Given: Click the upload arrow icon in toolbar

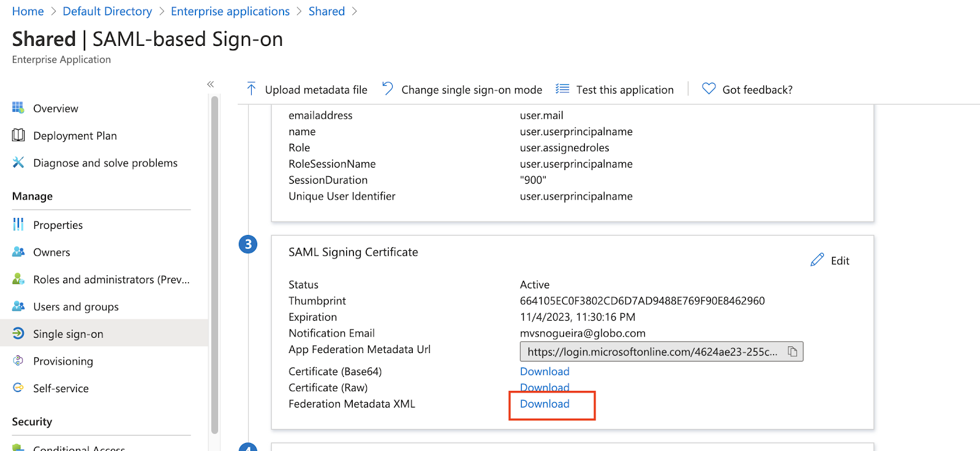Looking at the screenshot, I should [x=251, y=89].
